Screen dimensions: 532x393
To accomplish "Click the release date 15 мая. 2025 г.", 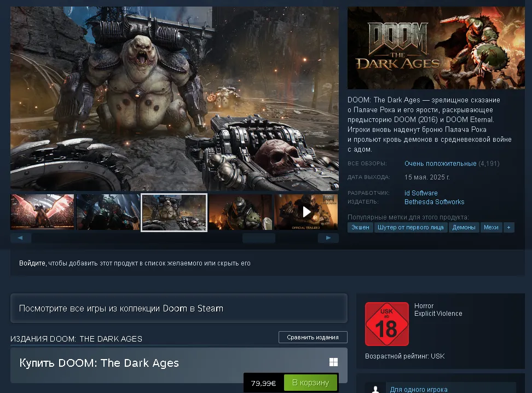I will 427,177.
